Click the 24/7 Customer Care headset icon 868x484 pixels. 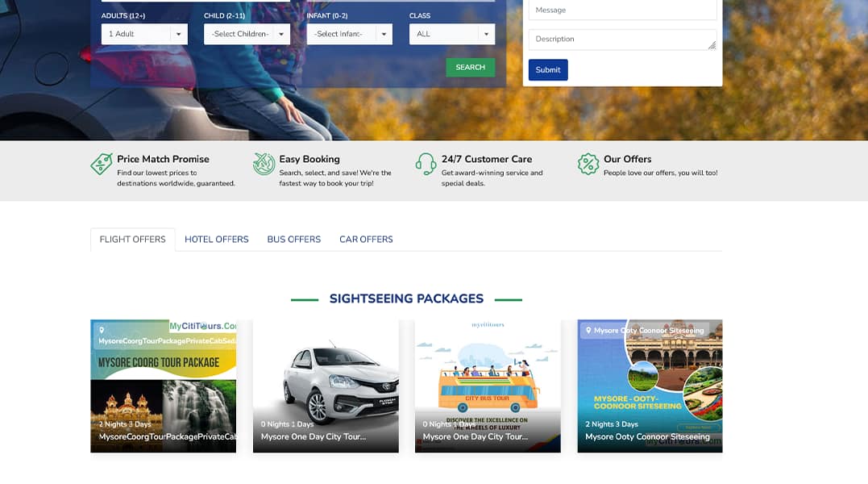426,164
